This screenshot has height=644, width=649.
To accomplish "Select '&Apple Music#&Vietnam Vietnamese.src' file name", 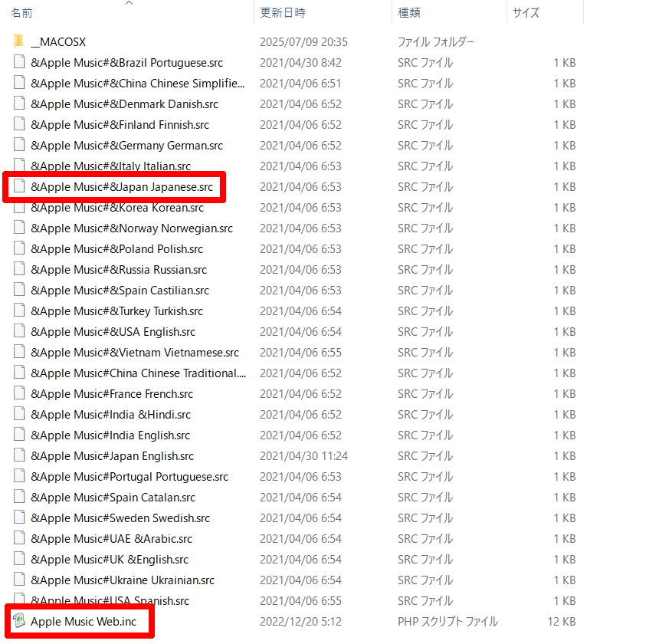I will (x=135, y=353).
